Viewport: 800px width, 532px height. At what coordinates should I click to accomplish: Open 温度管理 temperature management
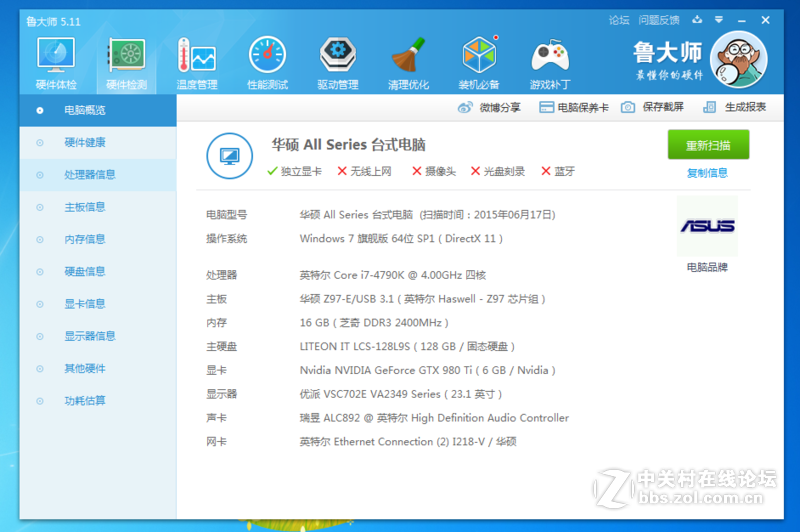click(x=197, y=63)
